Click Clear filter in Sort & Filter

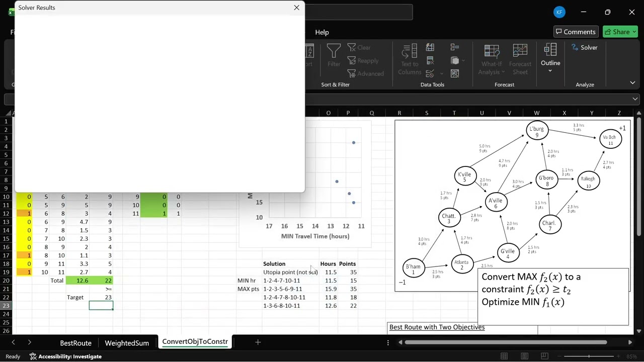coord(359,47)
